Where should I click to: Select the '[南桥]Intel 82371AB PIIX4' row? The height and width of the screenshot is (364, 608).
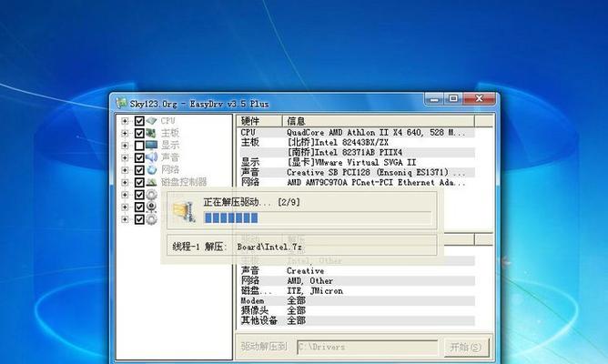point(357,152)
